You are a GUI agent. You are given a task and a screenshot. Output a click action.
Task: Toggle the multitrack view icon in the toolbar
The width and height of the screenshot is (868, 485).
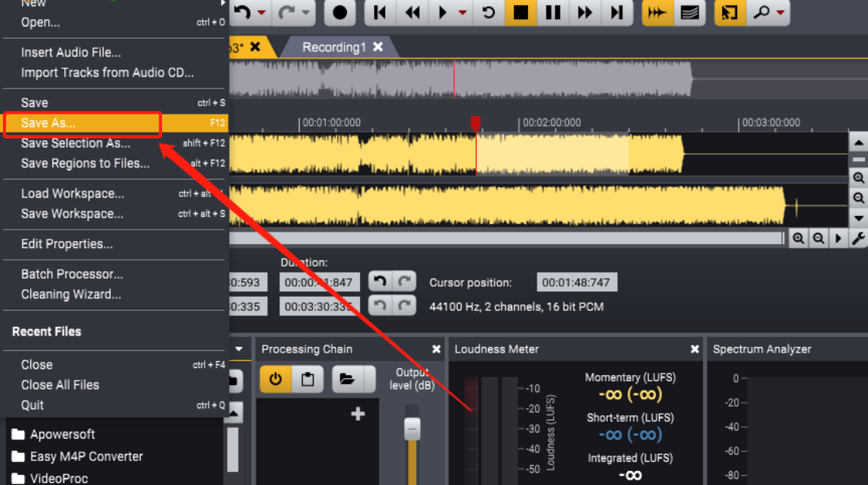[691, 12]
